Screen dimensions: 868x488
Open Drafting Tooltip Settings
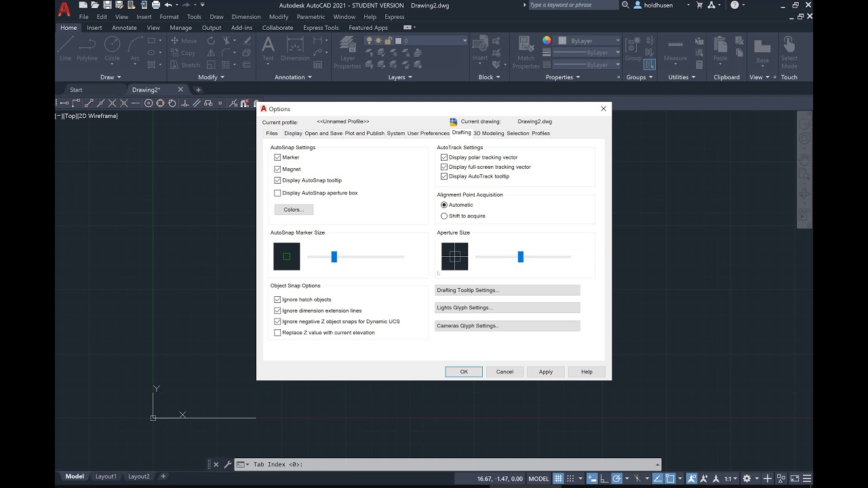(507, 290)
